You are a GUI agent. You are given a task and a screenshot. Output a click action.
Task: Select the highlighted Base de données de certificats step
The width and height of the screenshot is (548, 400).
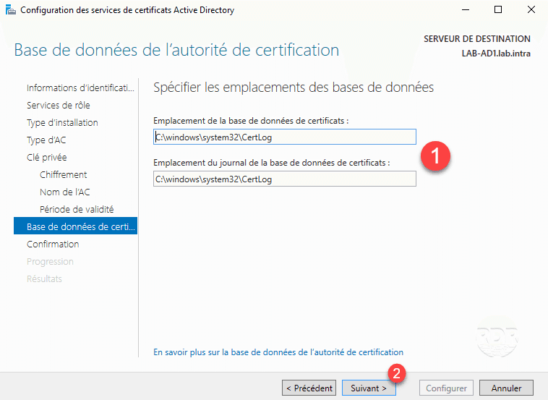pyautogui.click(x=75, y=226)
